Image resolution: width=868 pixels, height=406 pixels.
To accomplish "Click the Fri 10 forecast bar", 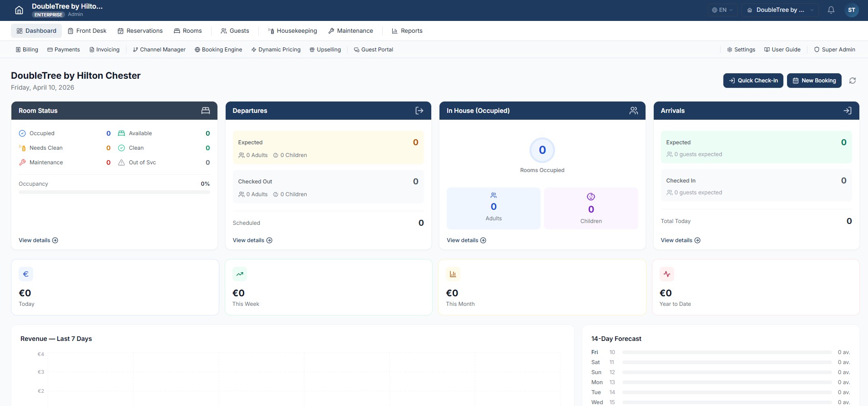I will (727, 352).
